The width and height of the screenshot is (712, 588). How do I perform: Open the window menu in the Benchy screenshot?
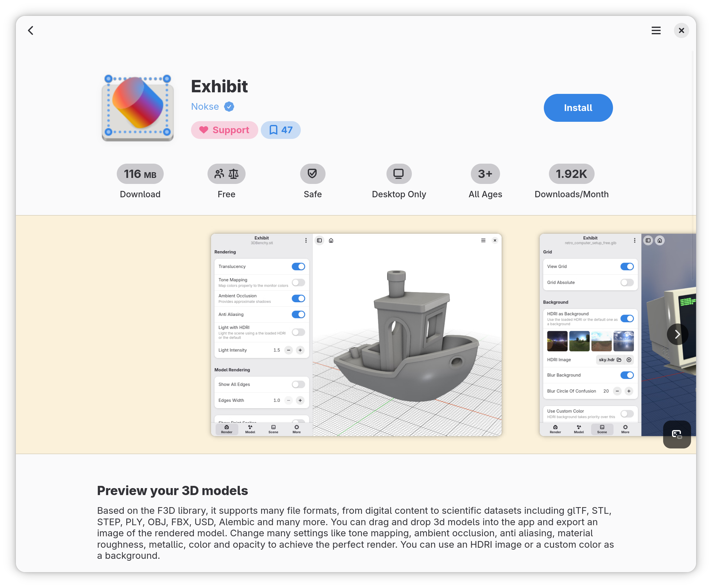pyautogui.click(x=483, y=240)
